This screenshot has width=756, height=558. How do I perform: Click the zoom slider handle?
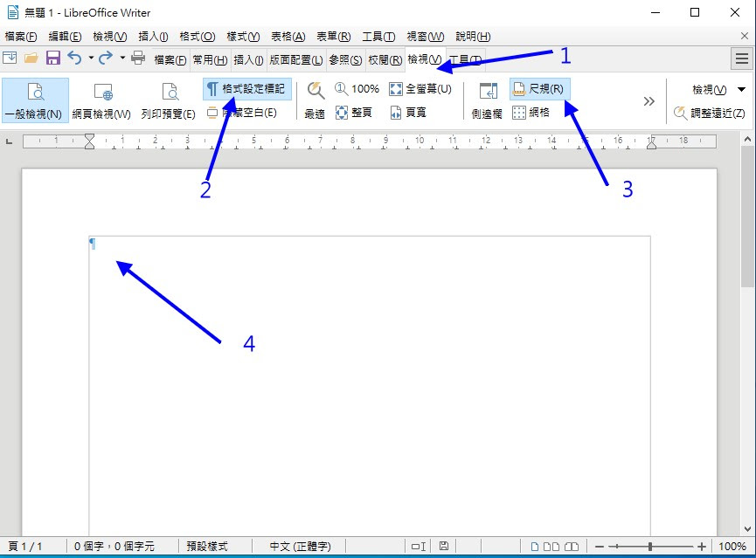coord(650,547)
